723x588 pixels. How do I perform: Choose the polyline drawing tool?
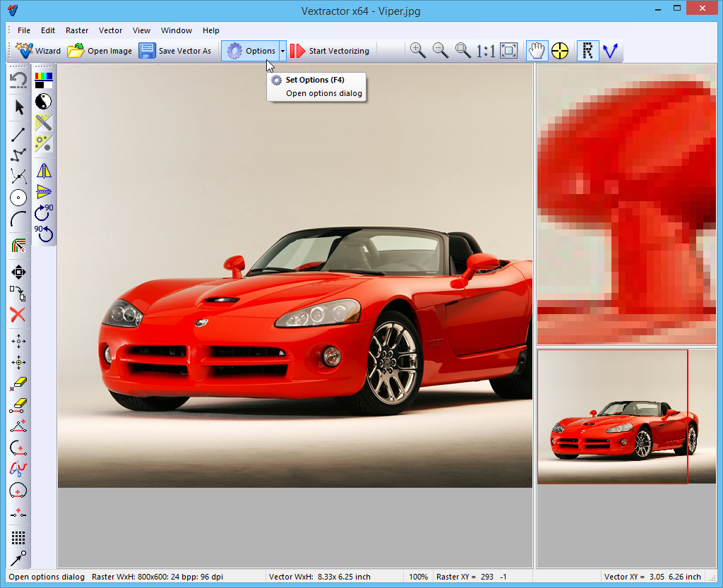pyautogui.click(x=19, y=155)
